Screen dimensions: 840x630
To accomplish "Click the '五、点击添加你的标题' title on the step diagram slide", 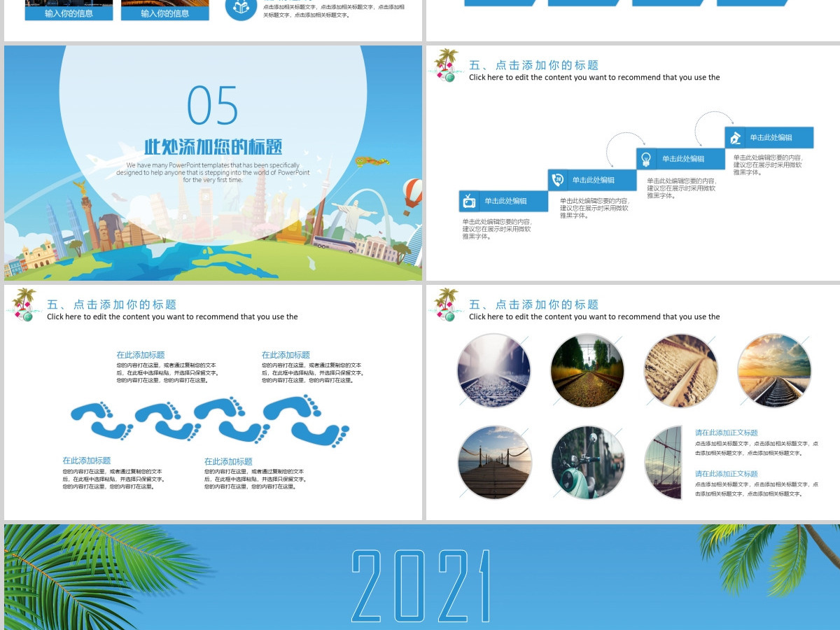I will (533, 65).
